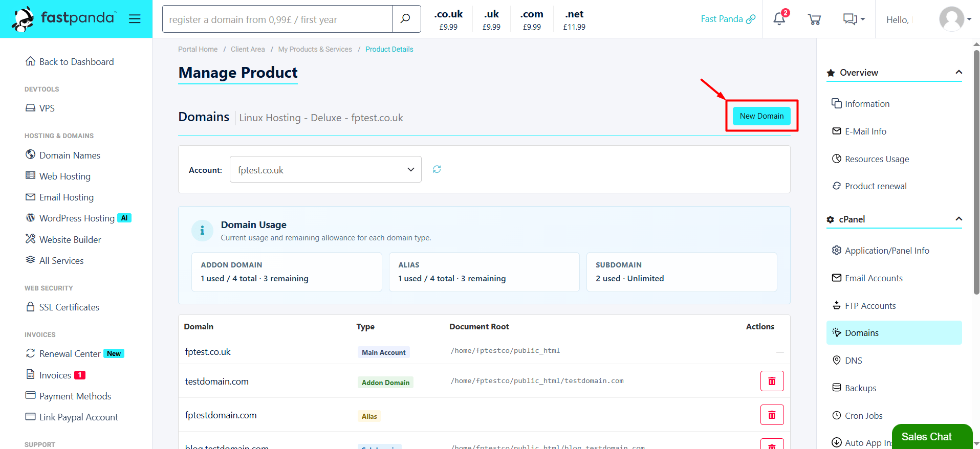Open Email Hosting in the sidebar

pos(60,197)
